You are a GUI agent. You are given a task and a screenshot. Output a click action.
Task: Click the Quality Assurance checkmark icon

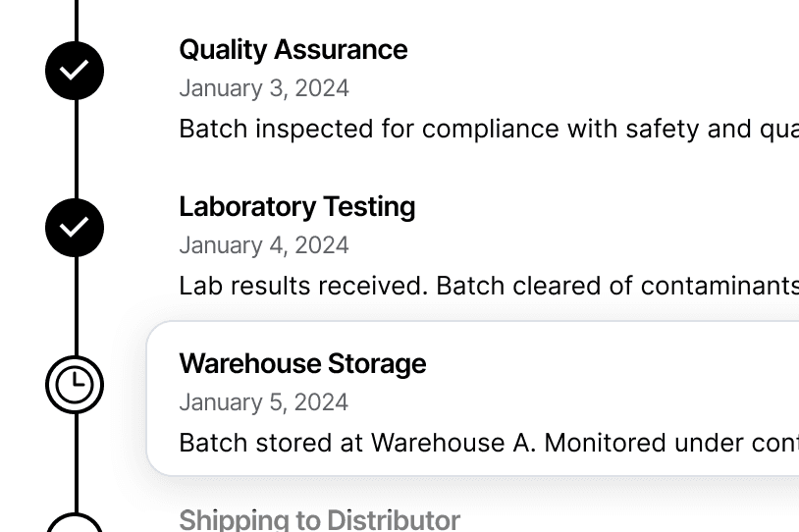click(x=75, y=71)
